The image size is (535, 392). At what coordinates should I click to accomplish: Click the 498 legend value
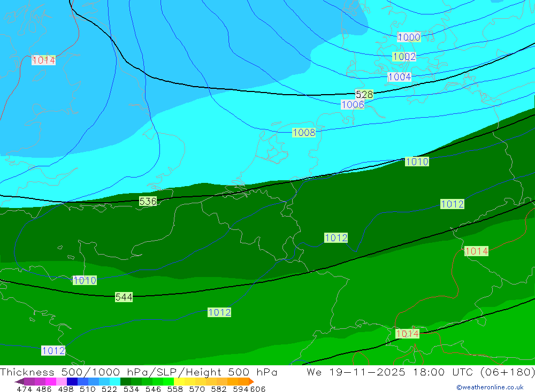(65, 389)
